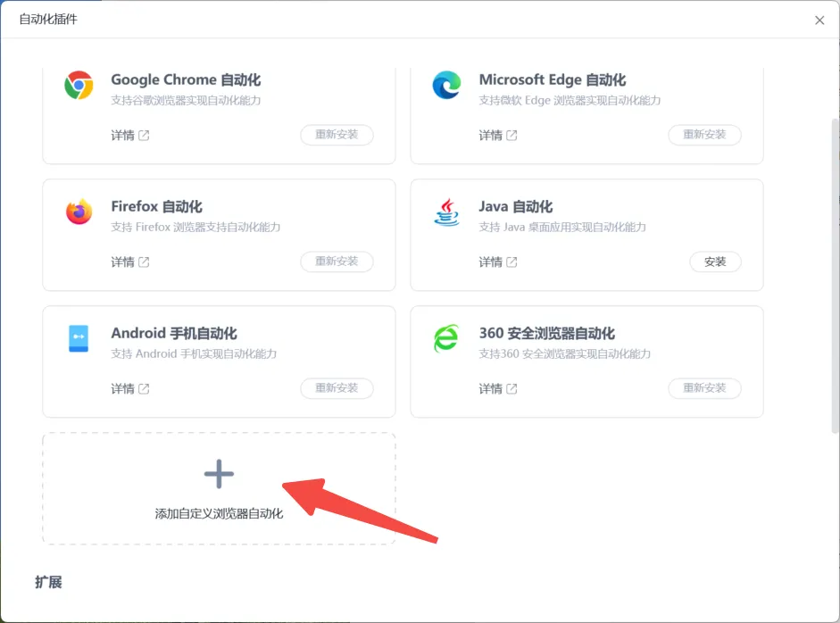Click the Java coffee cup icon
Screen dimensions: 840x623
coord(447,212)
